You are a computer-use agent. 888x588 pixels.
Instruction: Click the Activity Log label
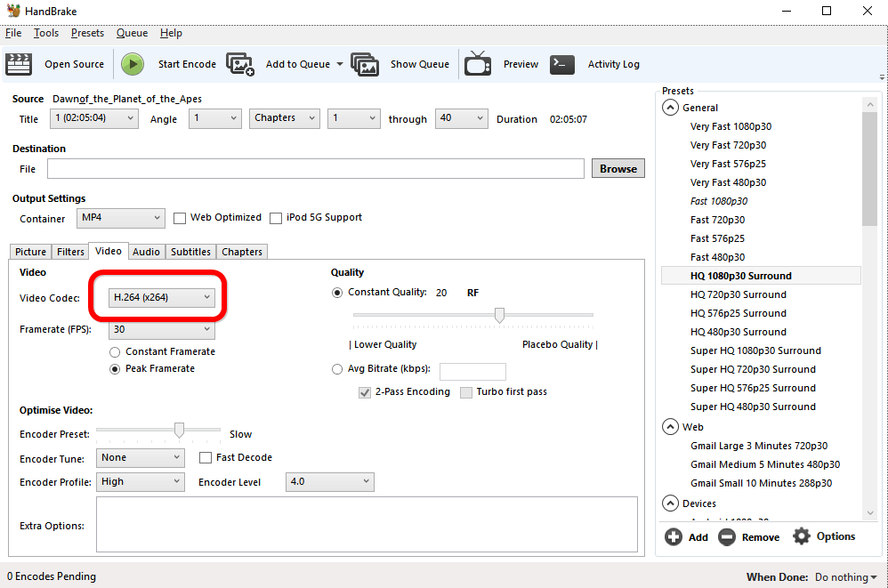coord(613,64)
